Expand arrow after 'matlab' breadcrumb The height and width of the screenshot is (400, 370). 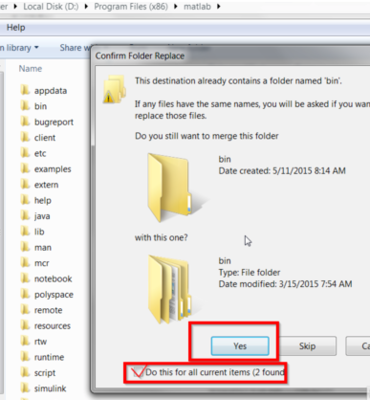219,7
